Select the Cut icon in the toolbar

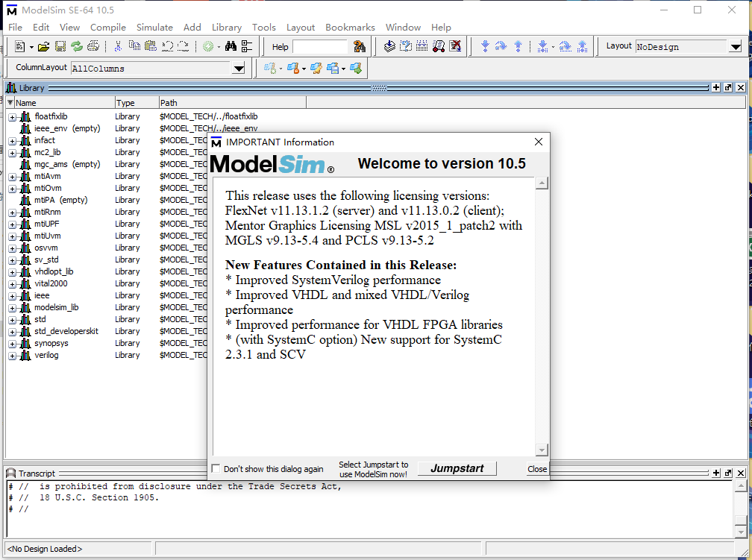[x=119, y=46]
